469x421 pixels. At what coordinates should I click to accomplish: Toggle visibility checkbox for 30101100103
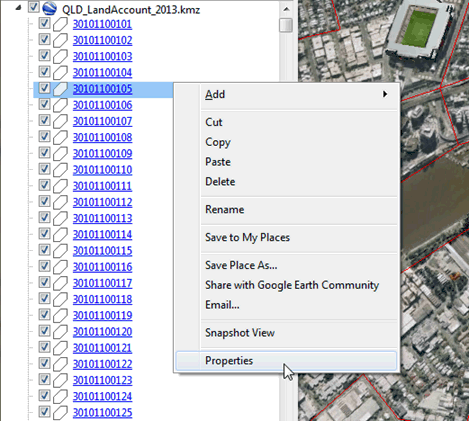44,56
